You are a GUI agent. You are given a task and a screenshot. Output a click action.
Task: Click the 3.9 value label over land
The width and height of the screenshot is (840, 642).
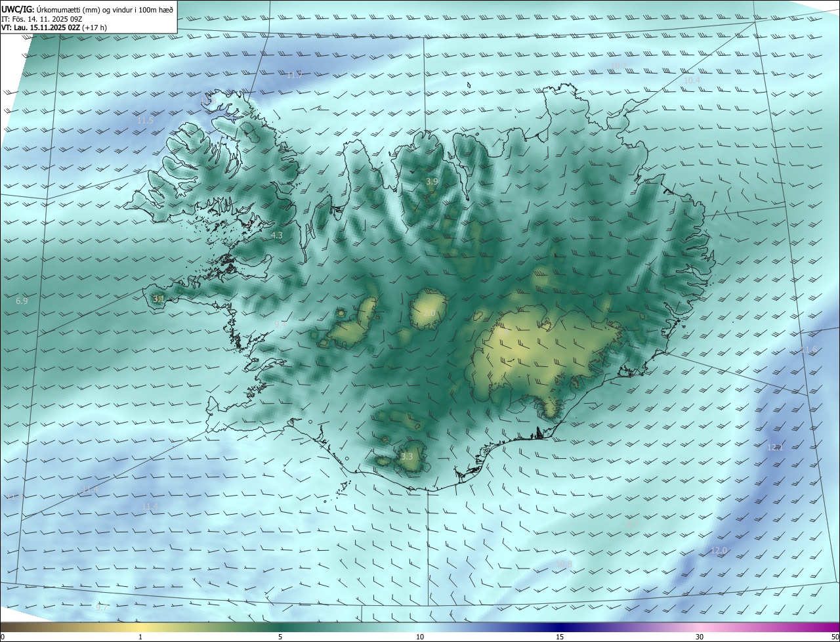pos(432,181)
